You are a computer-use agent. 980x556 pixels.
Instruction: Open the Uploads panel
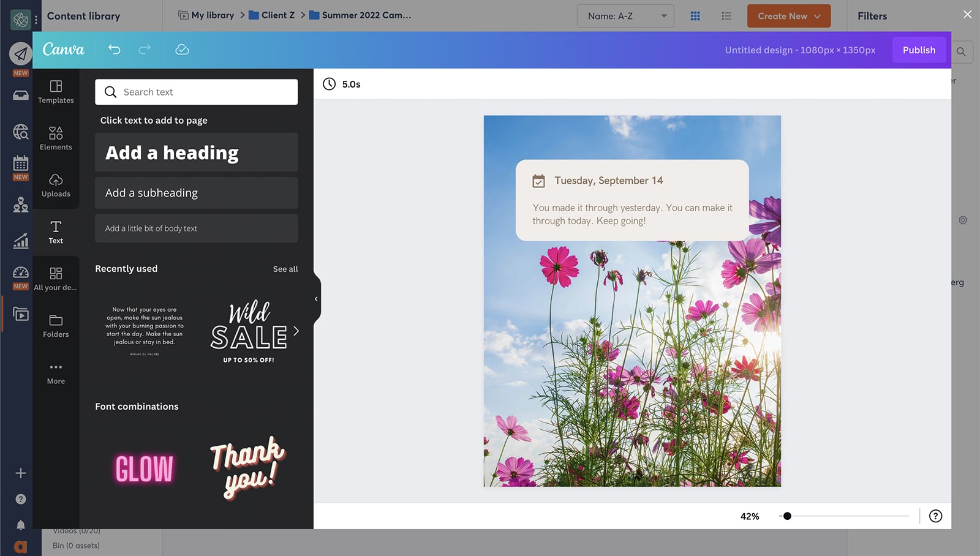click(56, 186)
